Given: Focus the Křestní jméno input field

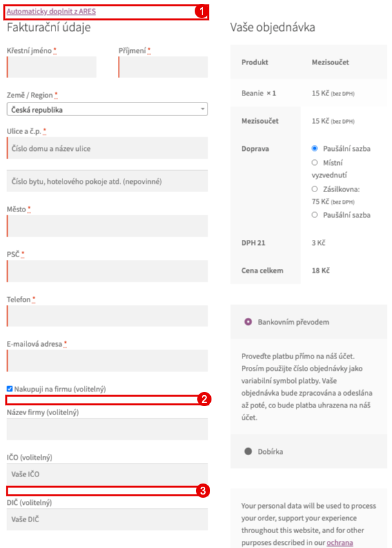Looking at the screenshot, I should point(52,67).
